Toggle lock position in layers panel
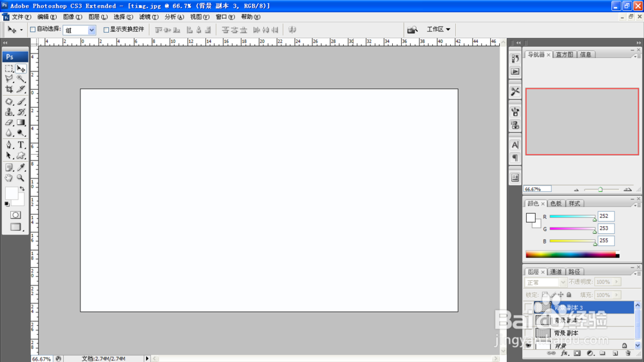Image resolution: width=644 pixels, height=362 pixels. 561,294
